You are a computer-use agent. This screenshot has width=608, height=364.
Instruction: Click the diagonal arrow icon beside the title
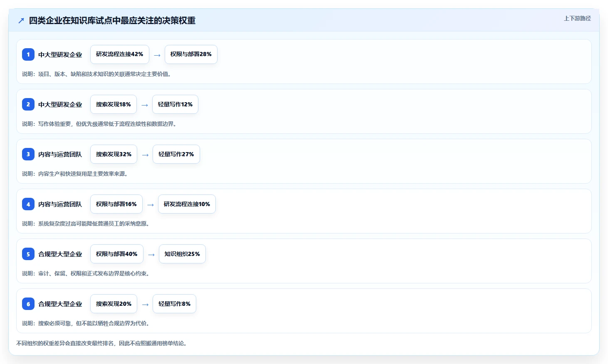pyautogui.click(x=21, y=21)
